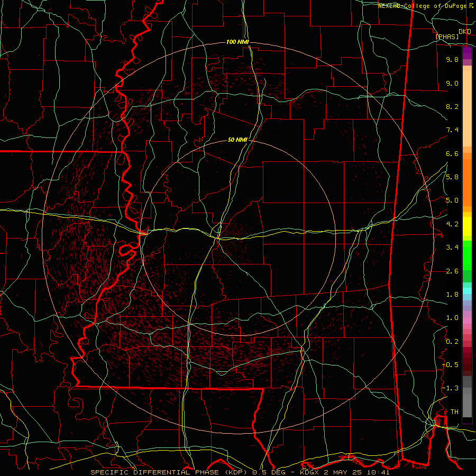Pick the light peach color bar segment
This screenshot has width=476, height=476.
click(x=467, y=108)
